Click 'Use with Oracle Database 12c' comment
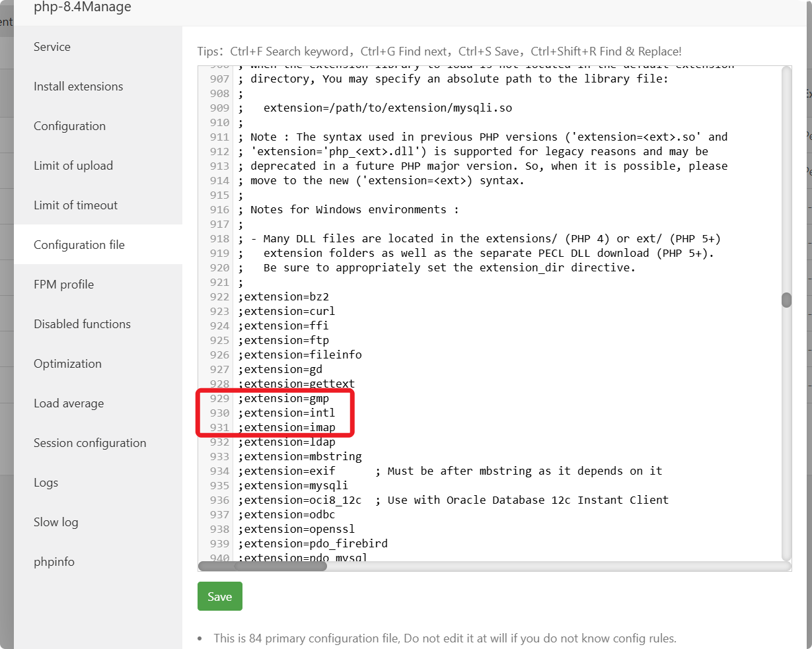This screenshot has width=812, height=649. 522,500
